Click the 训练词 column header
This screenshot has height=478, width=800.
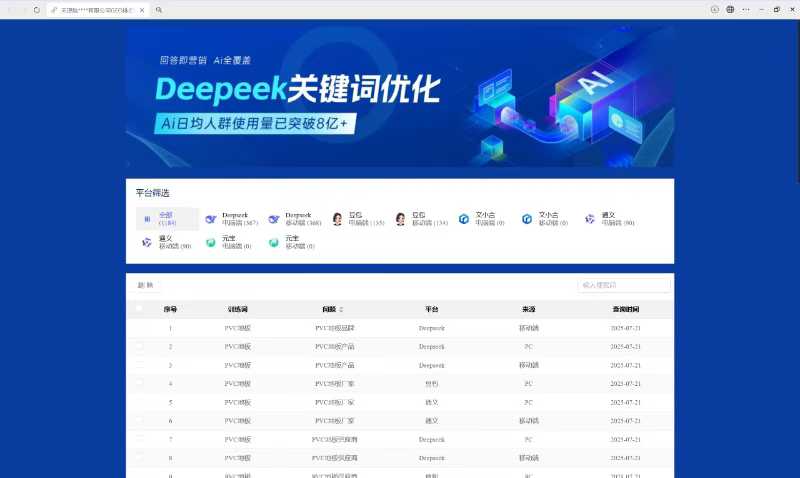point(238,309)
